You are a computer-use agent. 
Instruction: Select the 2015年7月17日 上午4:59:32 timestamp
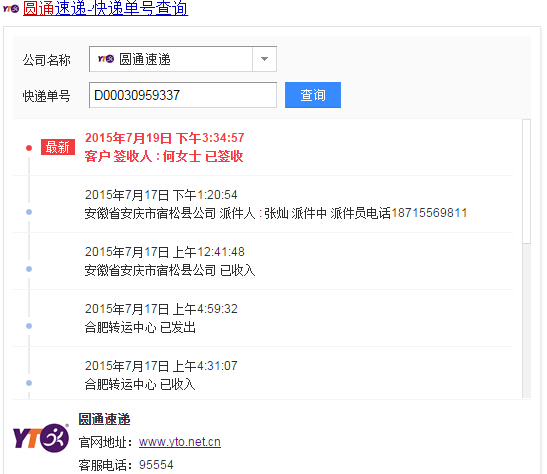161,309
